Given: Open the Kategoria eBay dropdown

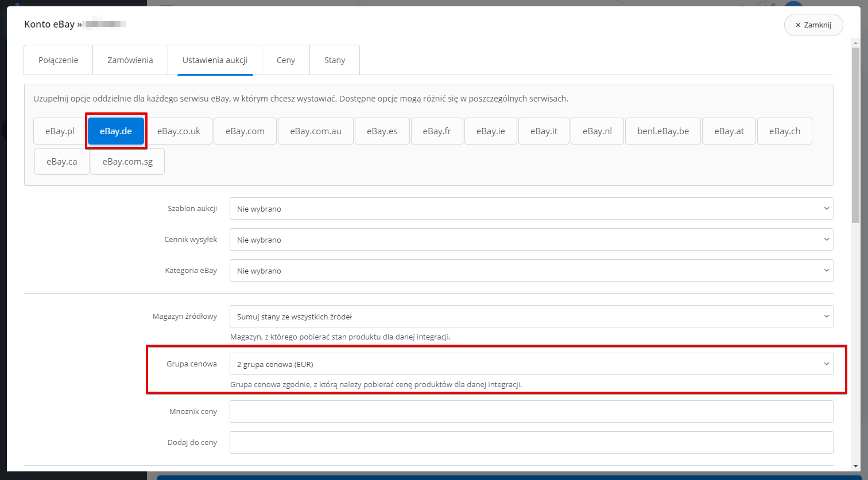Looking at the screenshot, I should coord(531,271).
